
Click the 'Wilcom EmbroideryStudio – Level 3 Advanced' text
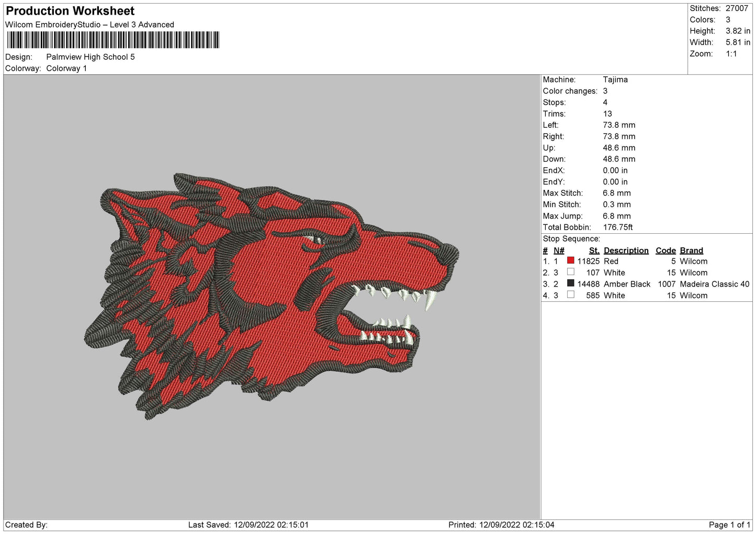[x=89, y=25]
